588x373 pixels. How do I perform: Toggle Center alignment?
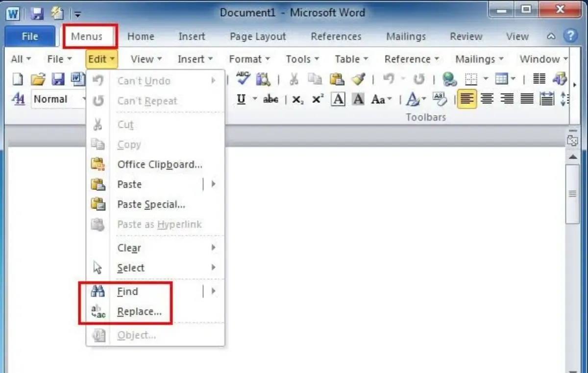[487, 99]
